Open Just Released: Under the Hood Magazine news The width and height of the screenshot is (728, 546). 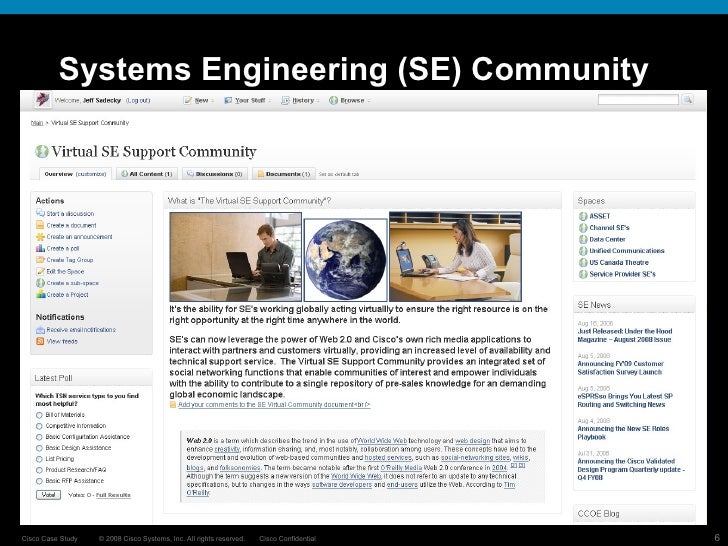pyautogui.click(x=624, y=335)
